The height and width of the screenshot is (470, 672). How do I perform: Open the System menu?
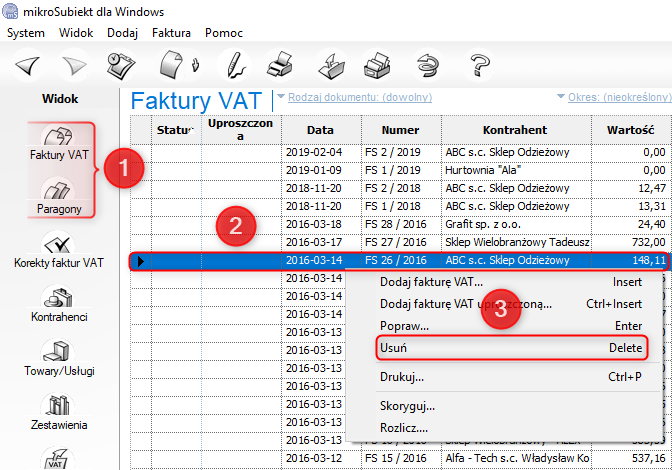click(26, 33)
